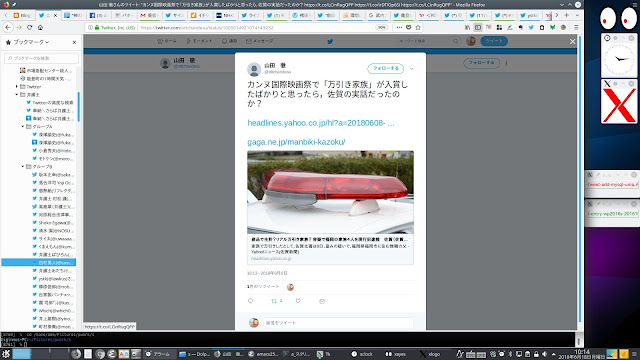Switch to Facebook browser tab
The image size is (640, 360).
(x=98, y=15)
